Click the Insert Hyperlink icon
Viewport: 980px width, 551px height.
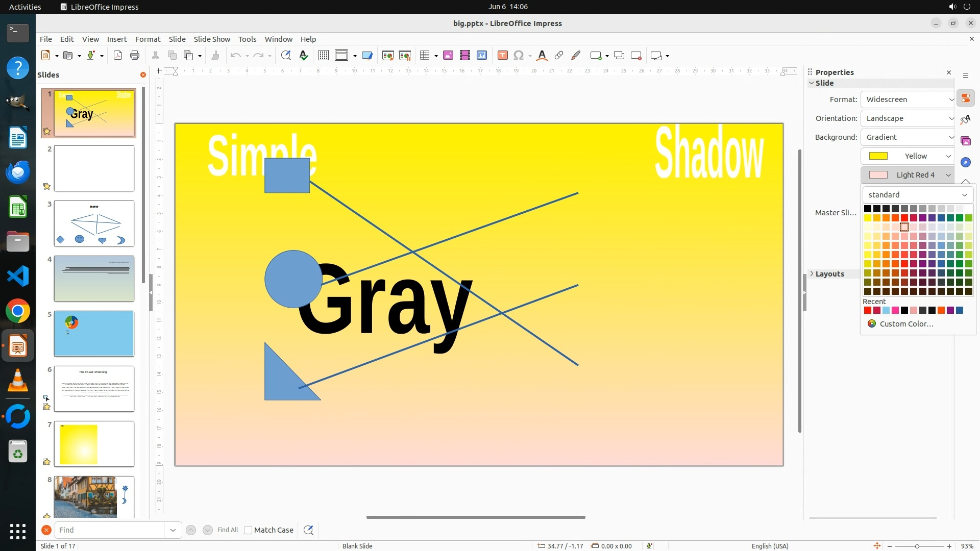pyautogui.click(x=559, y=56)
